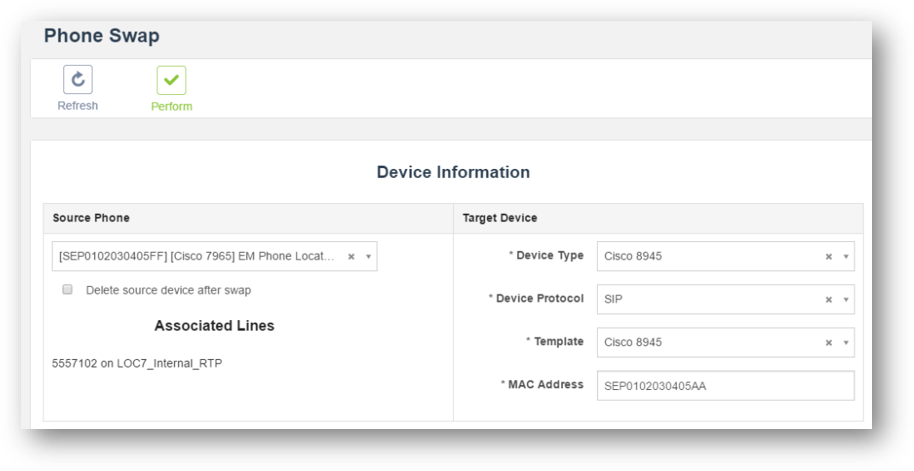
Task: Expand the Source Phone dropdown arrow
Action: [368, 257]
